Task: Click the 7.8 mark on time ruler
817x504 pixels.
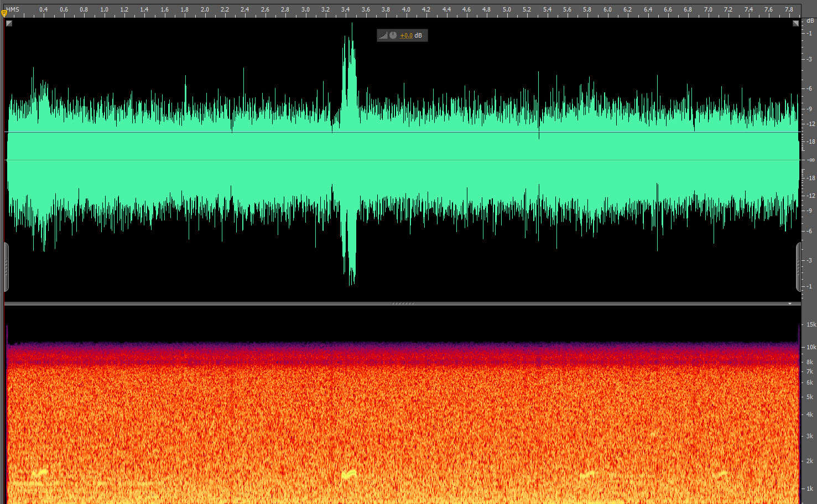Action: point(789,9)
